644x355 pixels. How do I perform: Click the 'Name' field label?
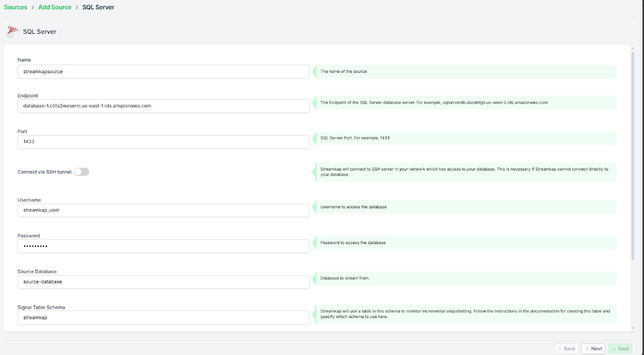24,60
